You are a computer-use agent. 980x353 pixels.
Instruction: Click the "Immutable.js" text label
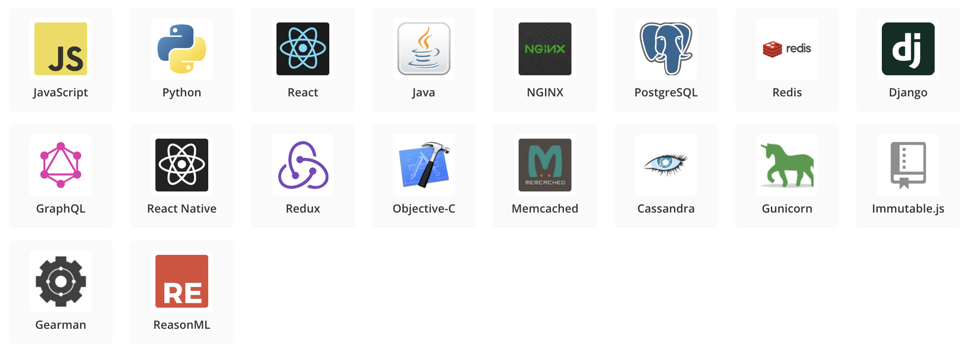click(x=908, y=209)
